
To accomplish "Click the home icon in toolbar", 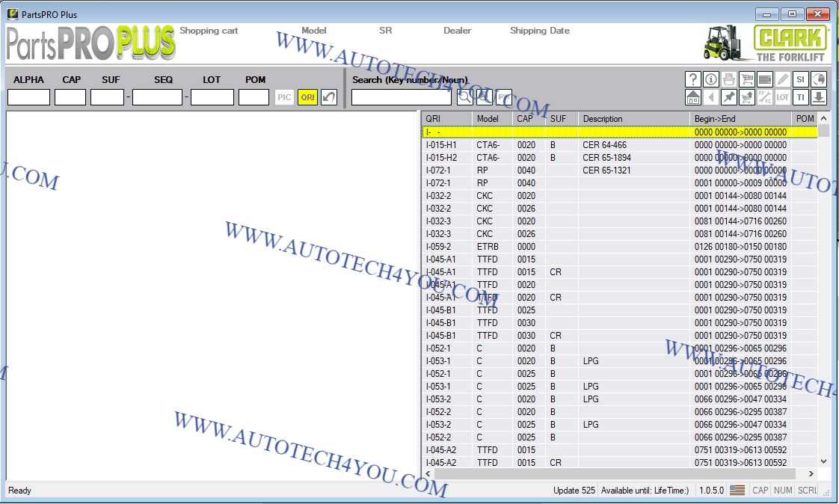I will [x=693, y=97].
